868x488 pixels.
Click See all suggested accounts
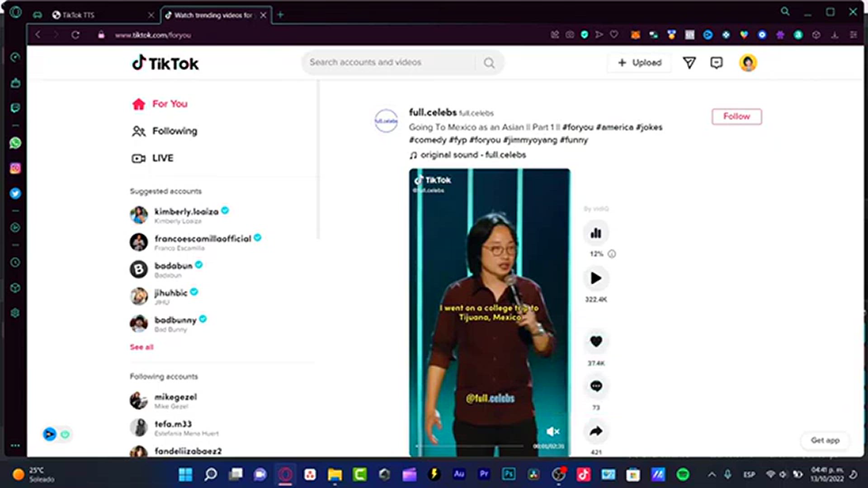tap(142, 347)
